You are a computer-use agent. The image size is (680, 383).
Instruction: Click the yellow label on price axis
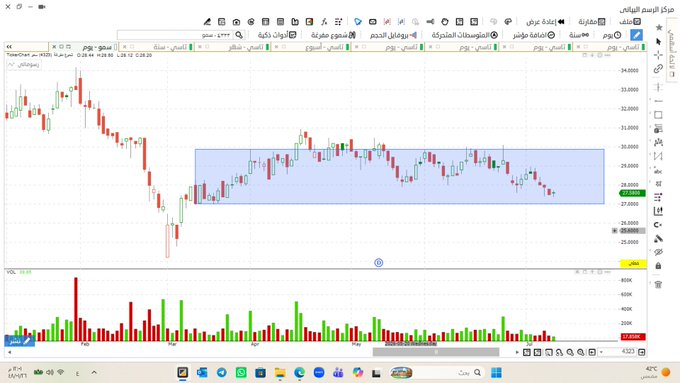633,263
